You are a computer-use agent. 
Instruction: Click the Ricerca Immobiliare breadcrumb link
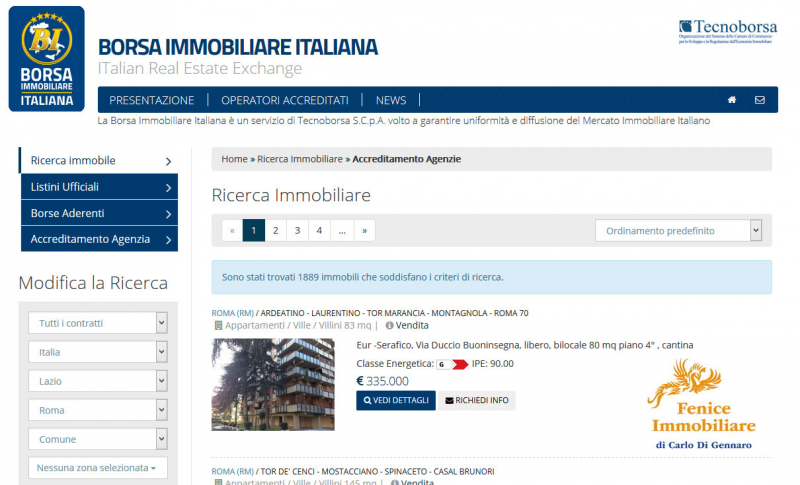(300, 159)
